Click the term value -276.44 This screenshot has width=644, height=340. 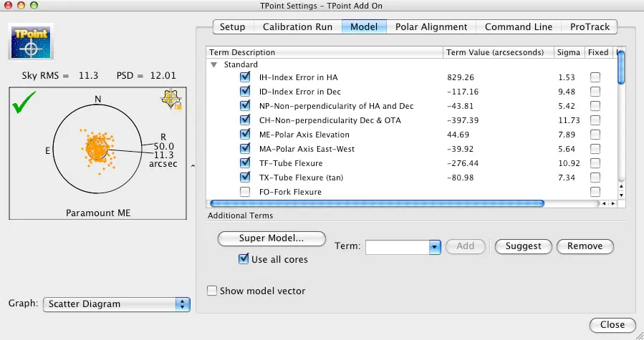pyautogui.click(x=463, y=163)
